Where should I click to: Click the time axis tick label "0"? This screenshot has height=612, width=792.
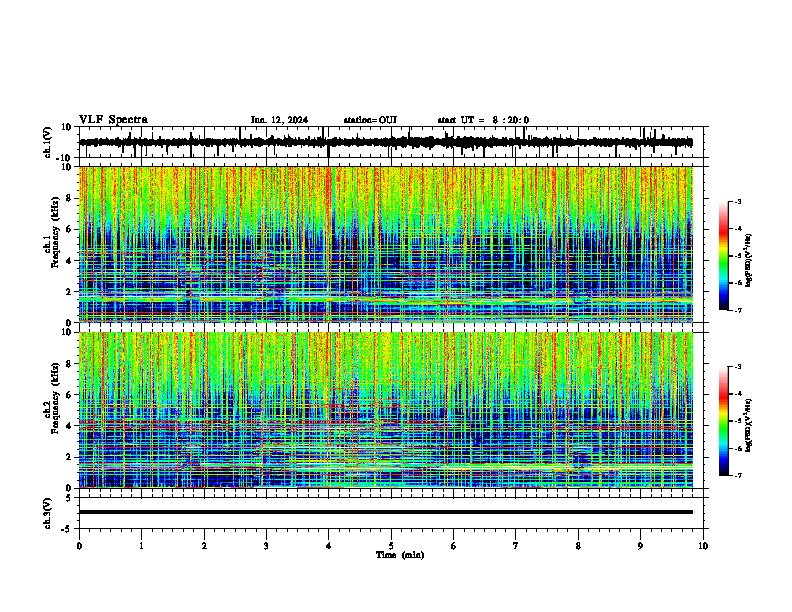(79, 546)
